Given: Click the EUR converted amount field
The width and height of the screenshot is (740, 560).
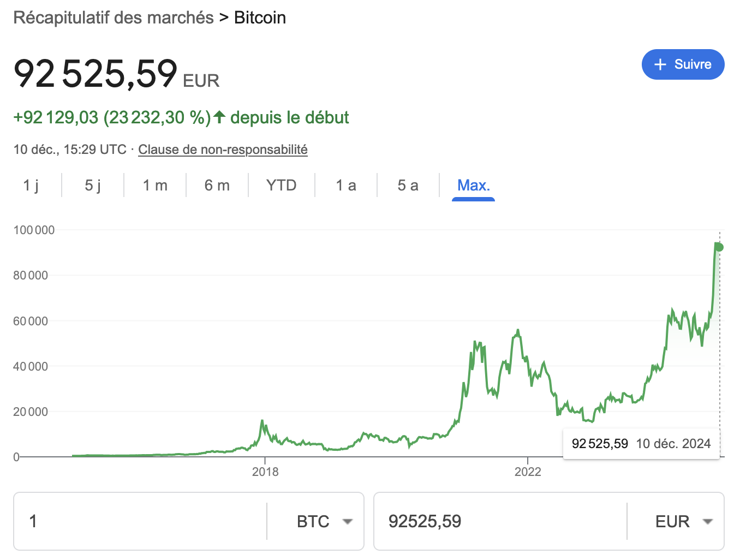Looking at the screenshot, I should [x=499, y=522].
